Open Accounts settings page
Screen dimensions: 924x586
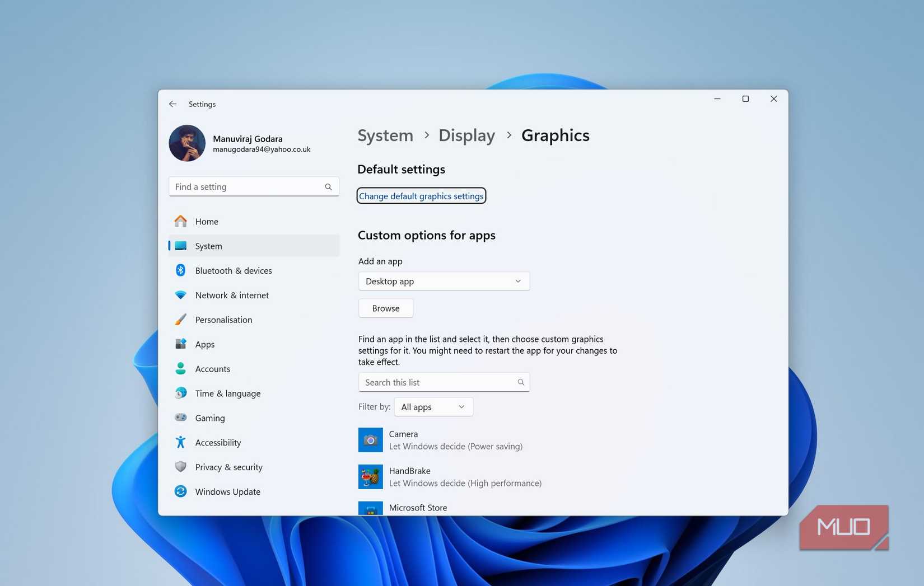254,368
